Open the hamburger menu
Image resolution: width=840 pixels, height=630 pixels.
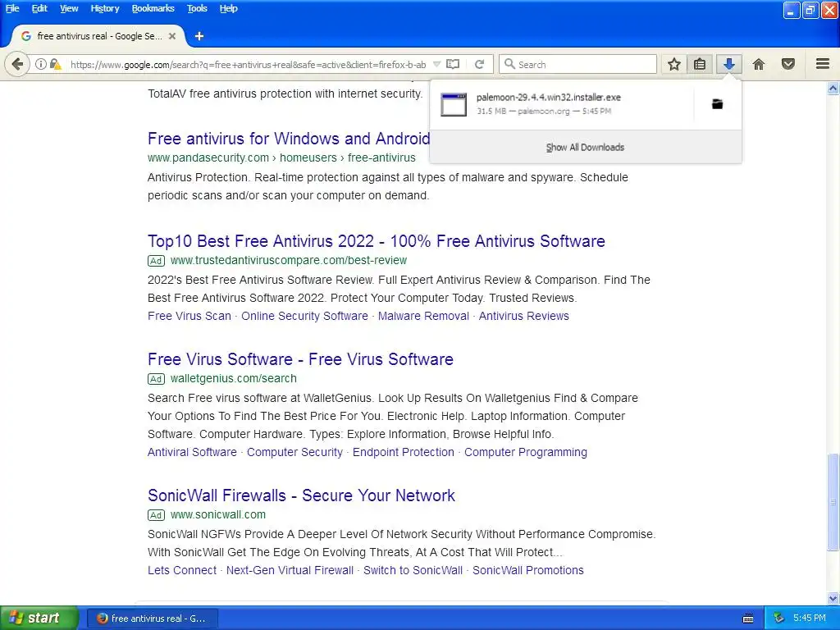823,64
